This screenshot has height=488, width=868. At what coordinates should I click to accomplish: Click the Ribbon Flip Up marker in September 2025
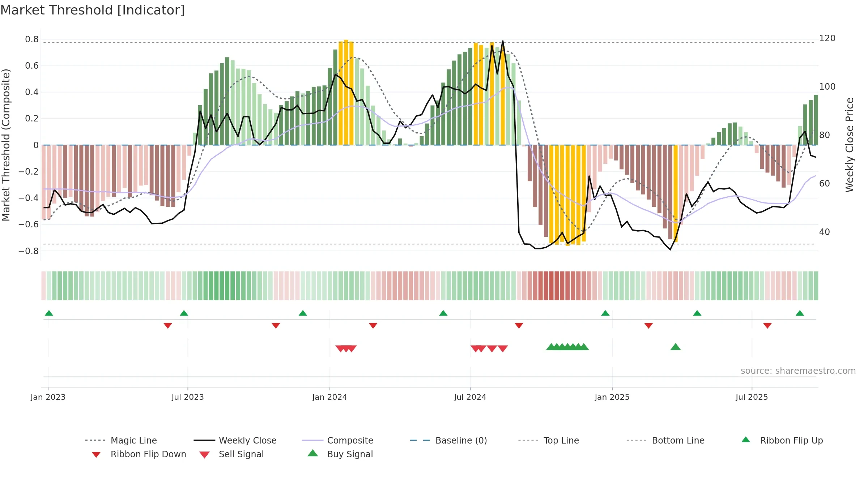(800, 313)
